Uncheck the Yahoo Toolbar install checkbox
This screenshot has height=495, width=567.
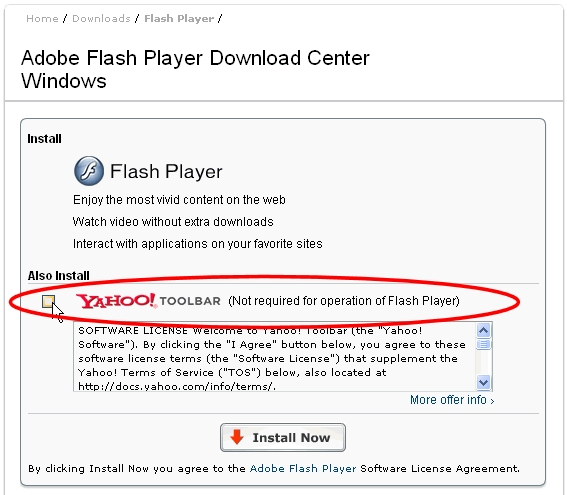click(x=48, y=301)
